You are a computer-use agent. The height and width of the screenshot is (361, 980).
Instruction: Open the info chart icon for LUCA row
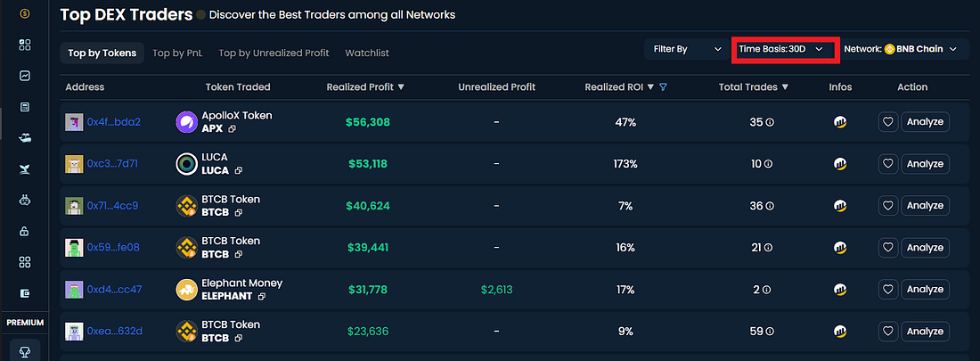(x=840, y=164)
